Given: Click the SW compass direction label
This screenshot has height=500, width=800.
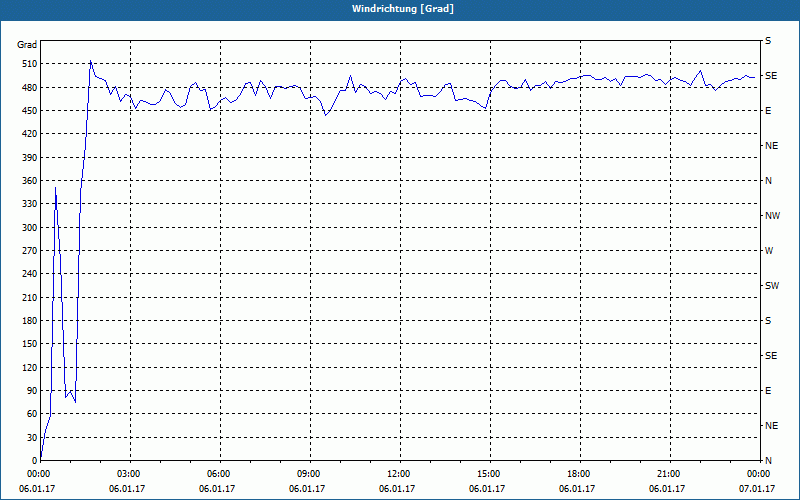Looking at the screenshot, I should coord(772,286).
